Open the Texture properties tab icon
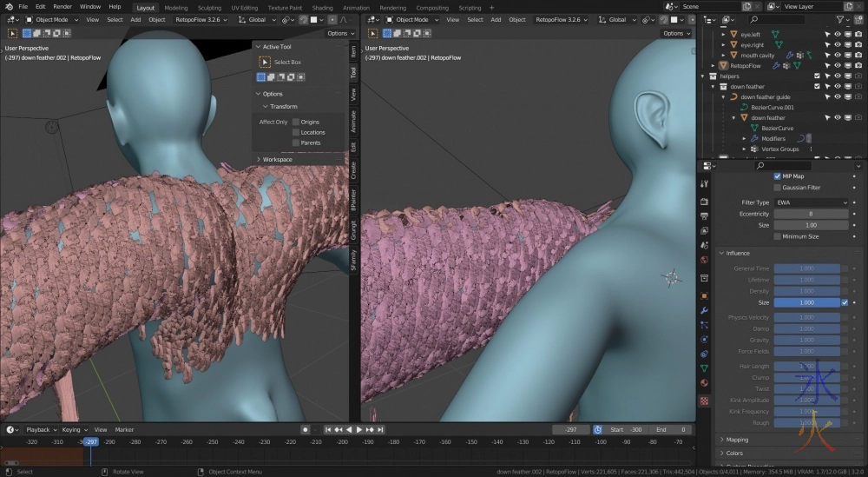The height and width of the screenshot is (477, 868). coord(704,401)
